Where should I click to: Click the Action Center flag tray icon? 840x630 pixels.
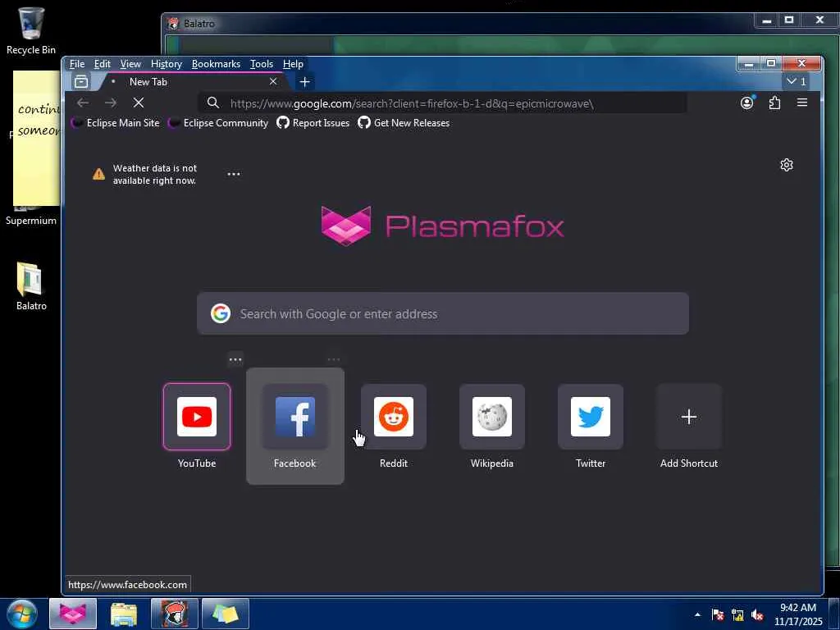tap(718, 614)
